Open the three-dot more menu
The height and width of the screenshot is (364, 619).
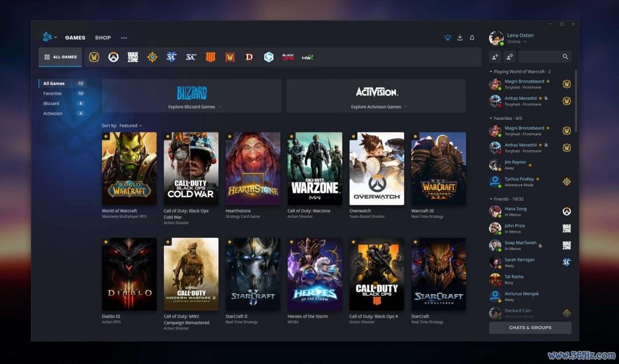coord(124,38)
